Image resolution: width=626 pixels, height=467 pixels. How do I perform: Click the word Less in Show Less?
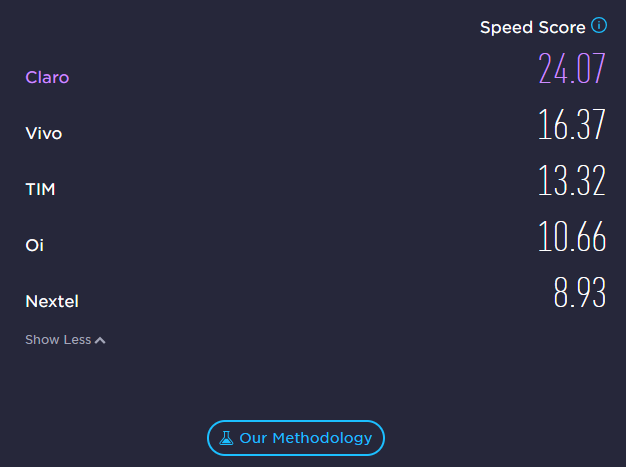click(77, 340)
